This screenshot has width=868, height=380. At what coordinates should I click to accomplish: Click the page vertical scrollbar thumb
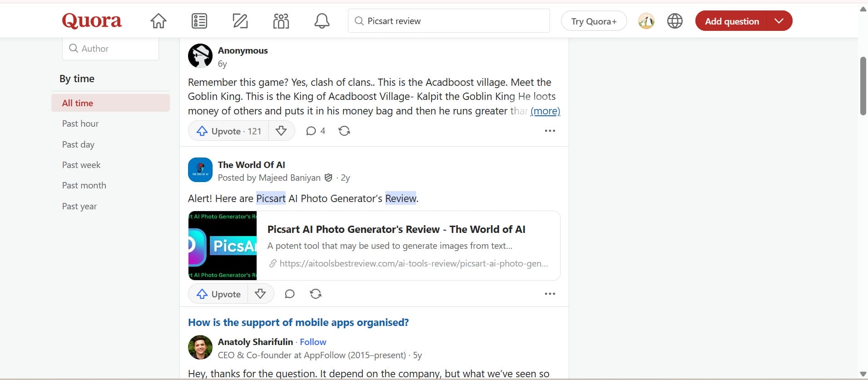coord(863,86)
